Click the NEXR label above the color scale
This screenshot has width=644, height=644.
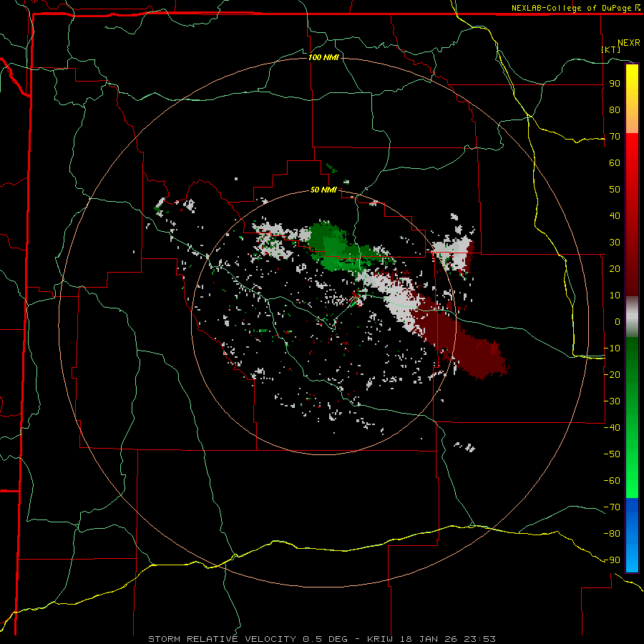[x=629, y=43]
